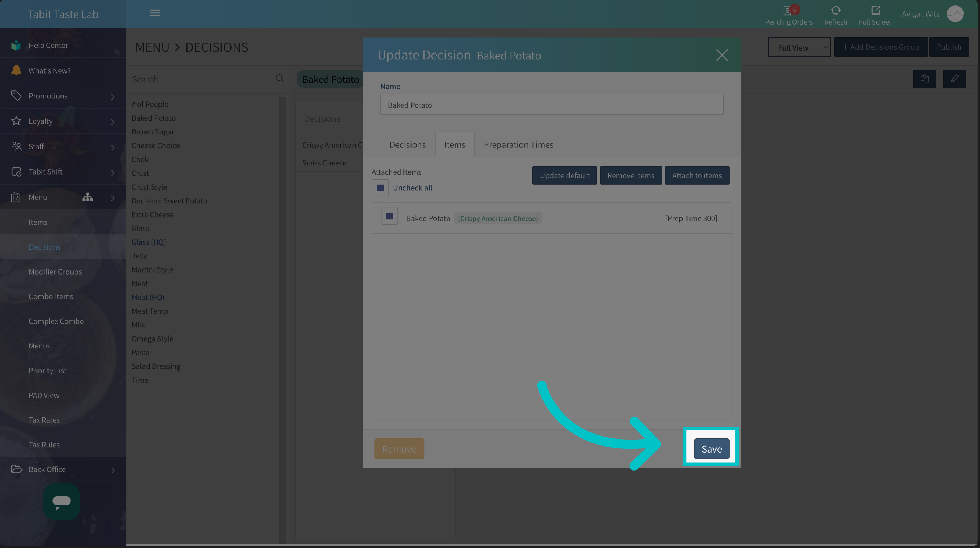Open Avigail Witz profile avatar

pyautogui.click(x=955, y=14)
